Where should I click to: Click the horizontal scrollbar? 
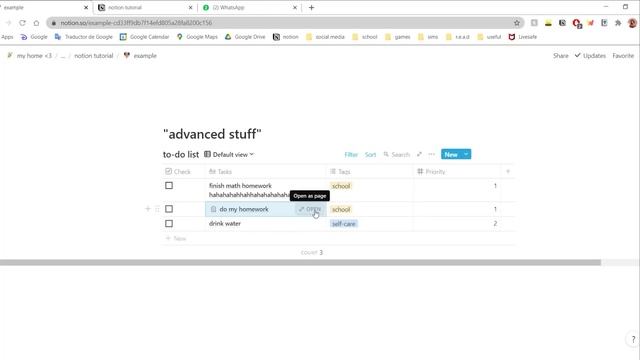click(300, 262)
